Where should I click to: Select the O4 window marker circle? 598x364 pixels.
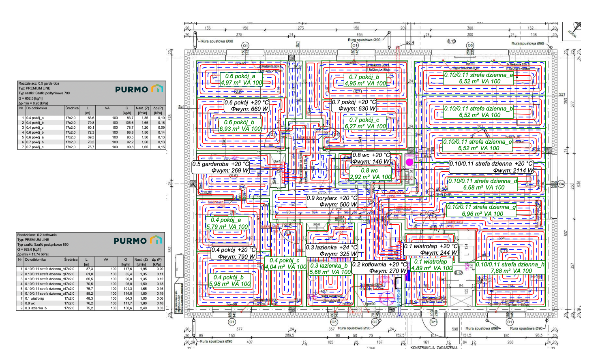(x=562, y=184)
